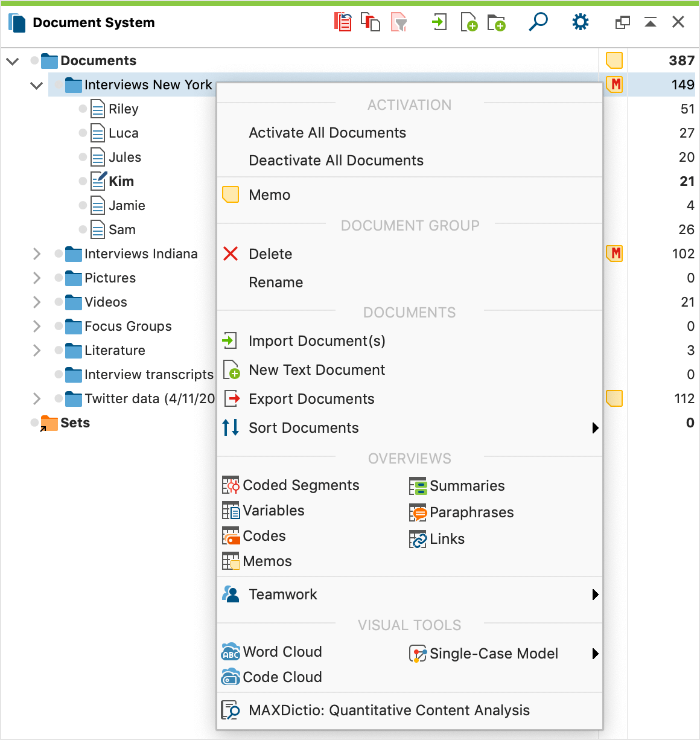Screen dimensions: 700x740
Task: Open M memo on Interviews Indiana row
Action: [x=614, y=254]
